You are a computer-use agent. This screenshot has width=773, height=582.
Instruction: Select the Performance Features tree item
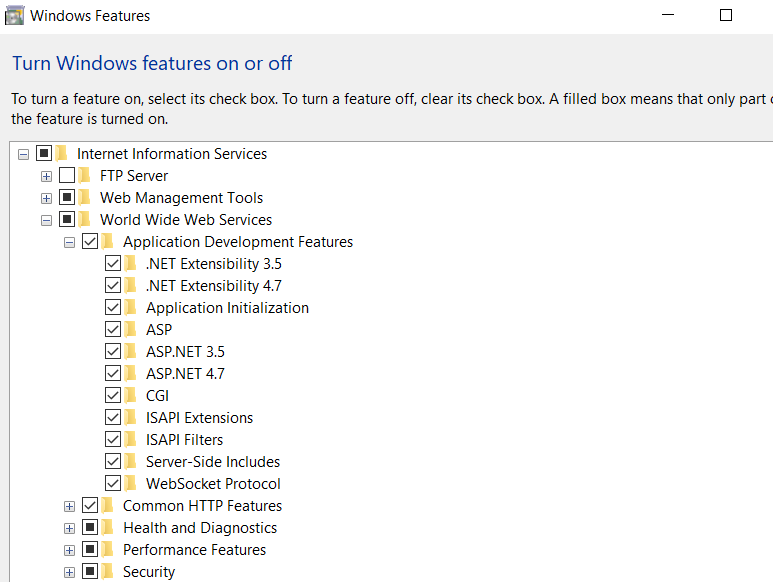[194, 550]
